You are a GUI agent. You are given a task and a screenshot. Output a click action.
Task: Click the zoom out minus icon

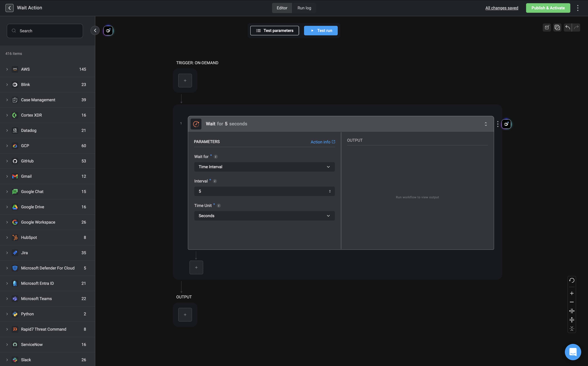[572, 302]
